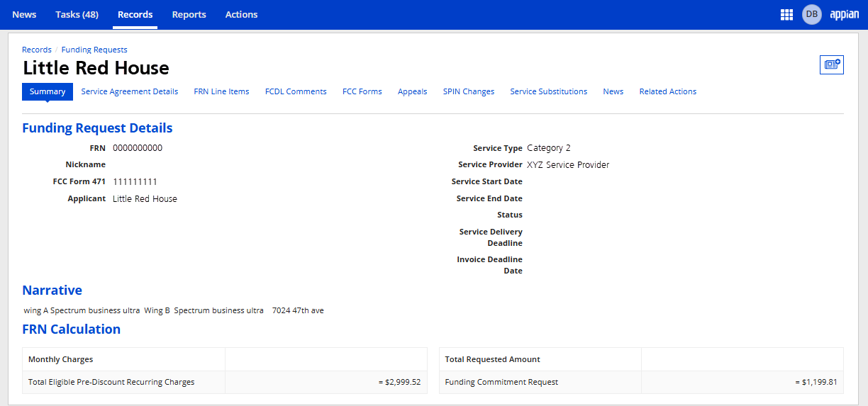Open the Service Substitutions tab
868x406 pixels.
click(x=549, y=91)
